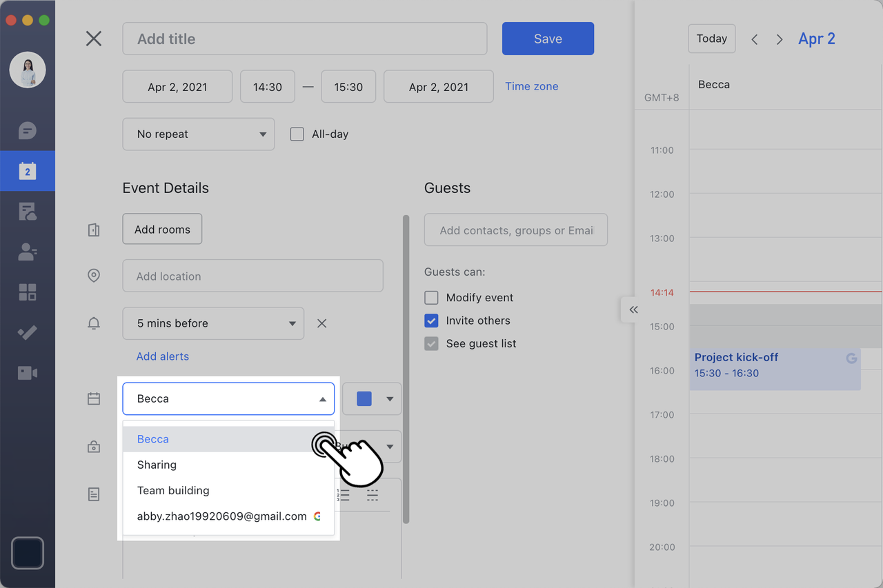Open the video meetings icon in sidebar
The width and height of the screenshot is (883, 588).
point(28,373)
